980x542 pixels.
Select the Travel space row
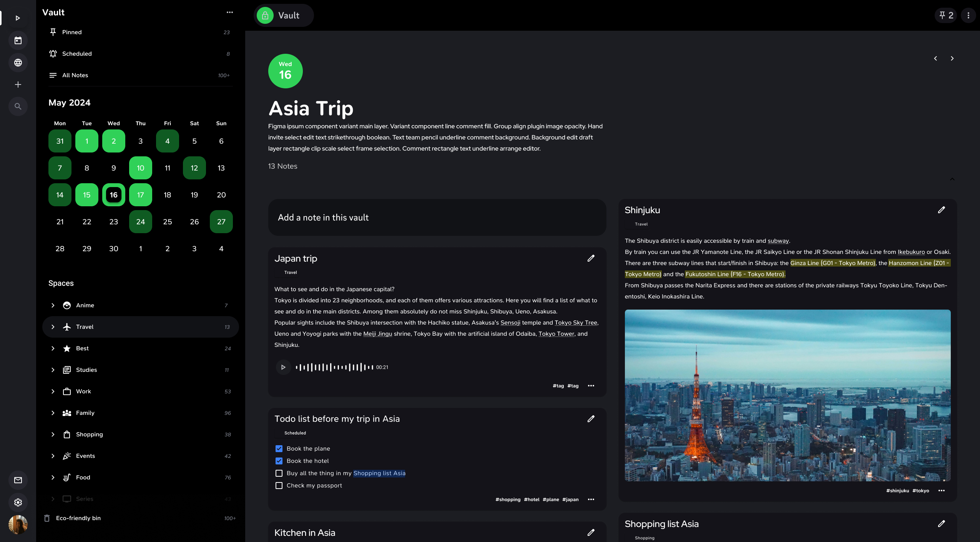[141, 327]
